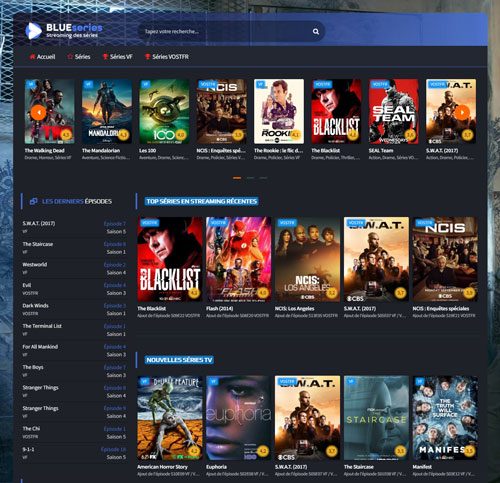
Task: Click the Les Derniers Épisodes heading icon
Action: click(x=33, y=201)
